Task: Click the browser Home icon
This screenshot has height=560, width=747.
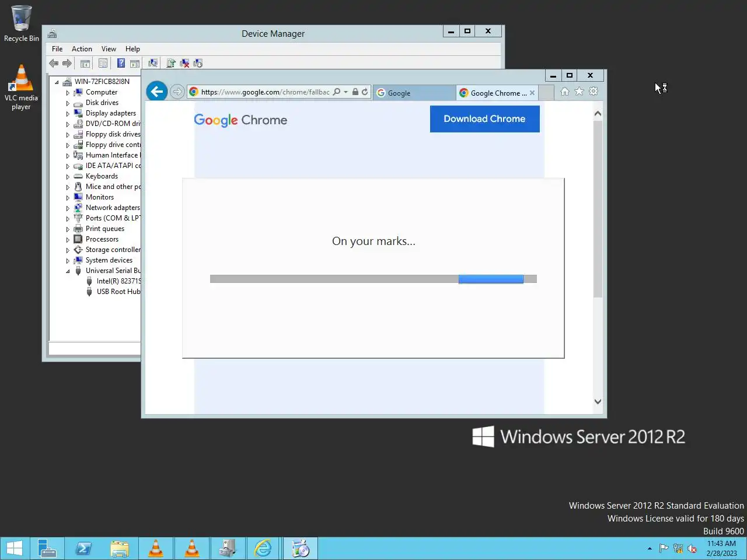Action: click(x=565, y=92)
